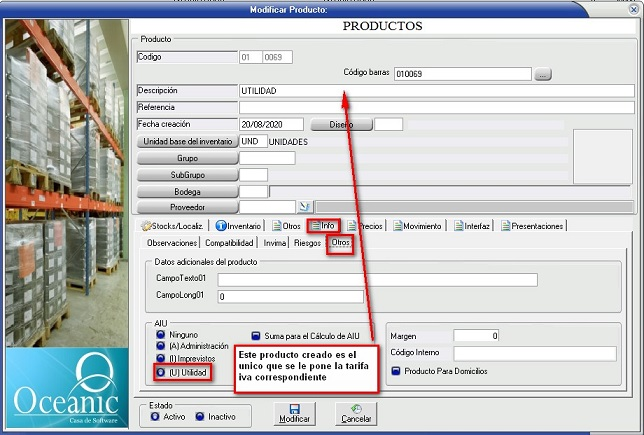Switch to the Compatibilidad sub-tab
The height and width of the screenshot is (435, 644).
pos(231,243)
